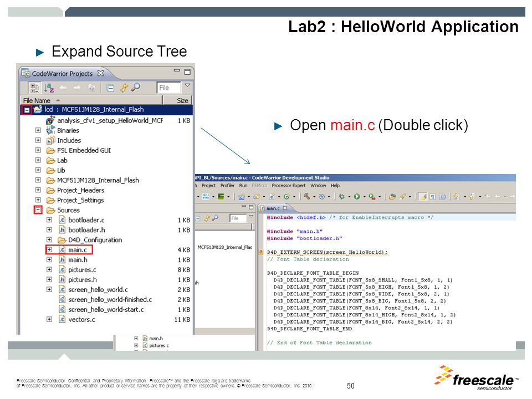Expand the Lab folder

pos(38,160)
